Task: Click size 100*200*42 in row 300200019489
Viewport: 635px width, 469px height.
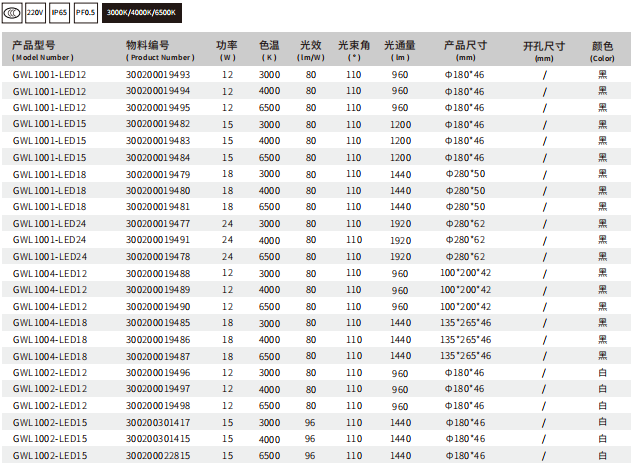Action: click(466, 290)
